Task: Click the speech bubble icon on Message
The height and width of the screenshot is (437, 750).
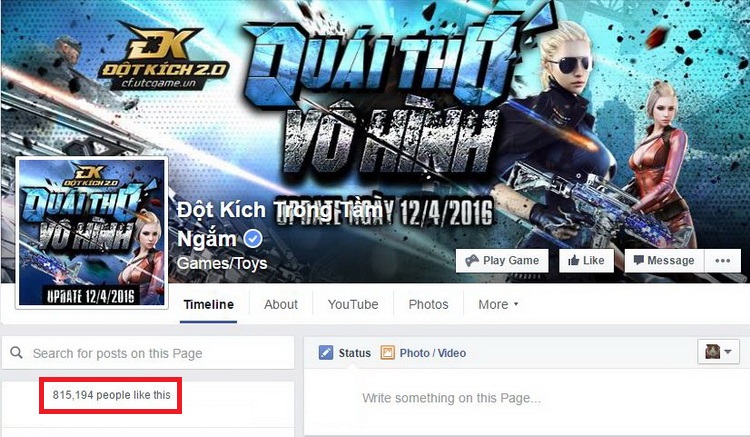Action: [x=639, y=260]
